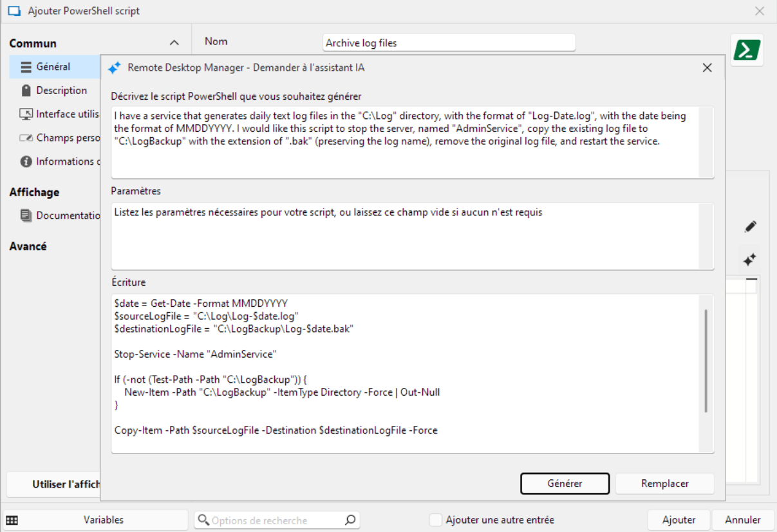Open the Description section
The image size is (777, 532).
[61, 91]
